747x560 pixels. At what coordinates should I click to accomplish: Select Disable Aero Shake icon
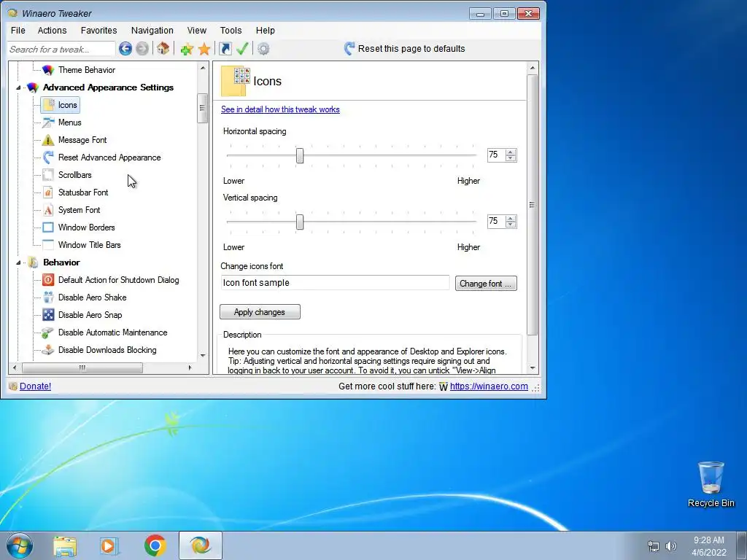coord(48,297)
